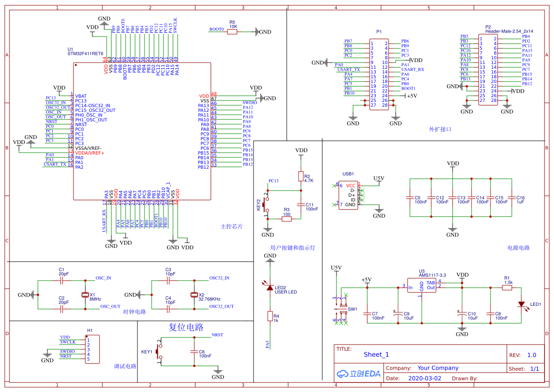Click the sheet number 1/1 field
The image size is (554, 392).
[535, 369]
